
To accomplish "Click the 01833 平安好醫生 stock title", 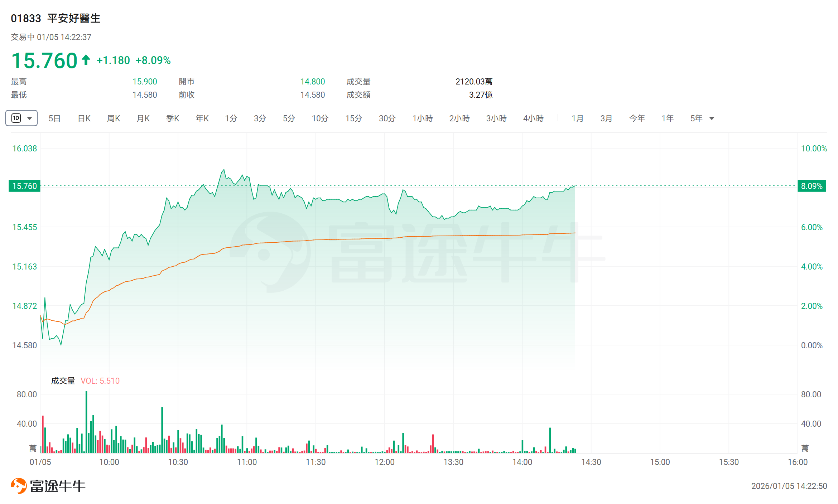I will (56, 18).
